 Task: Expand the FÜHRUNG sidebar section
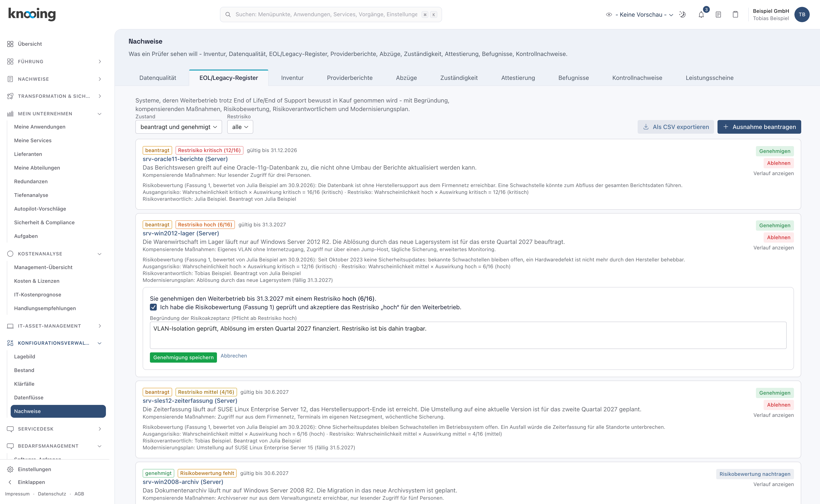[x=55, y=62]
